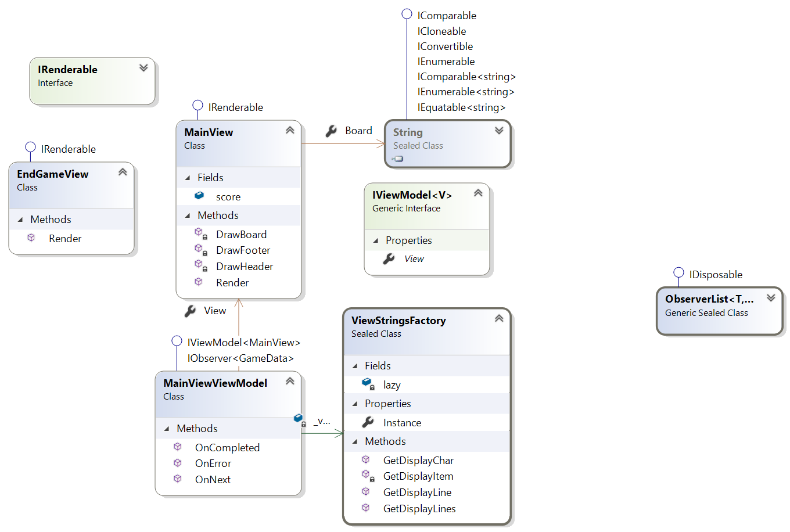The height and width of the screenshot is (532, 790).
Task: Collapse the IViewModel<V> interface chevron
Action: (478, 193)
